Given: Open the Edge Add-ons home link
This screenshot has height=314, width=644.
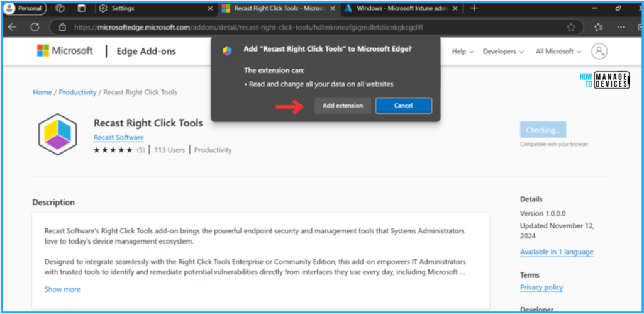Looking at the screenshot, I should click(x=146, y=52).
